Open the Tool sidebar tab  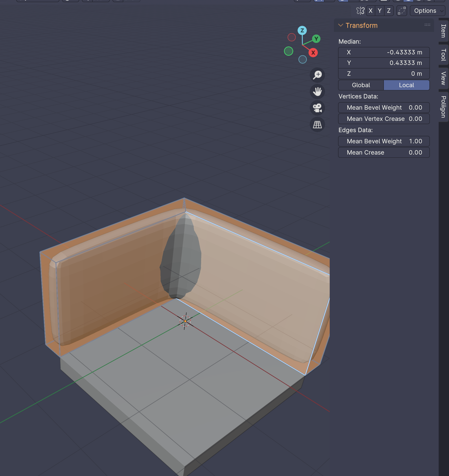click(x=443, y=55)
